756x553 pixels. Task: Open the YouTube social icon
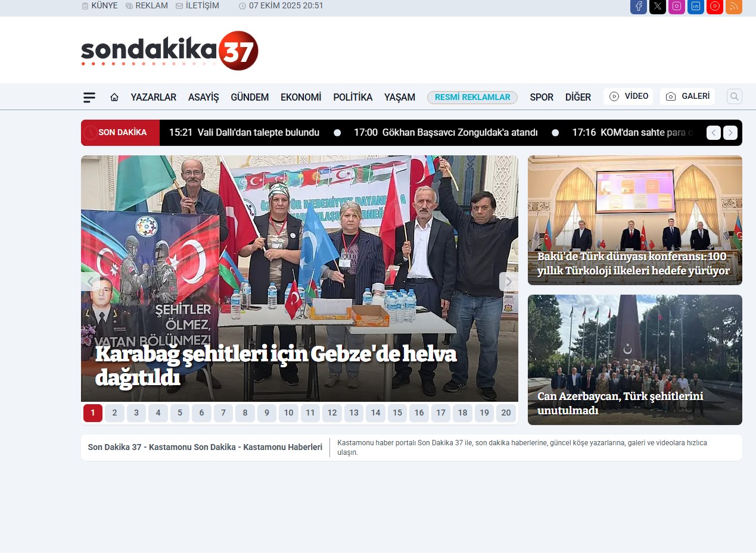pyautogui.click(x=714, y=6)
